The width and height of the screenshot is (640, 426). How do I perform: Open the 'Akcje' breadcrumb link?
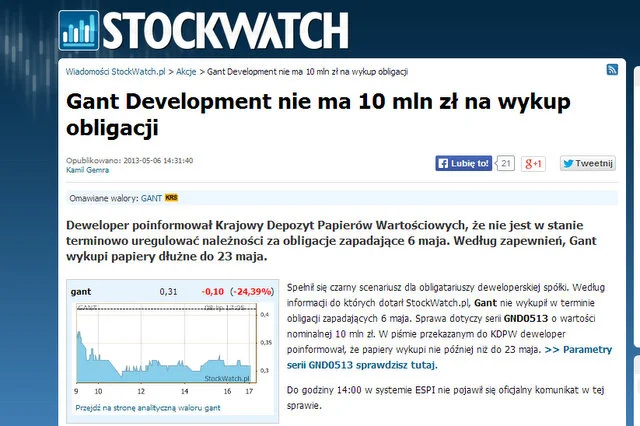186,72
